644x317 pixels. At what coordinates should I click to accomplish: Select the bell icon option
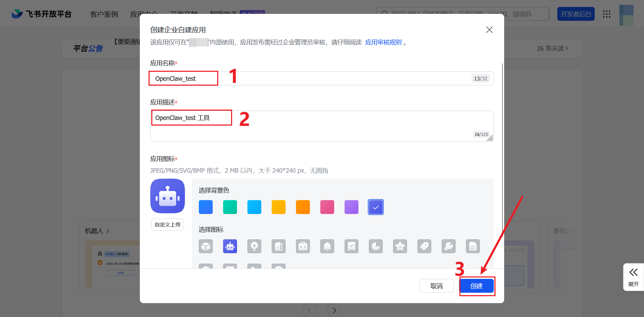point(327,246)
